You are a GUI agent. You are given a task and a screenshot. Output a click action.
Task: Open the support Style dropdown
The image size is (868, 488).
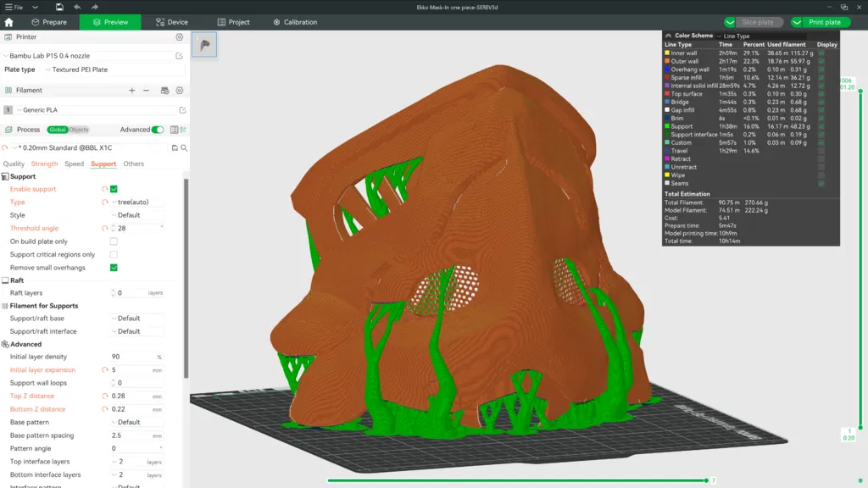point(137,215)
